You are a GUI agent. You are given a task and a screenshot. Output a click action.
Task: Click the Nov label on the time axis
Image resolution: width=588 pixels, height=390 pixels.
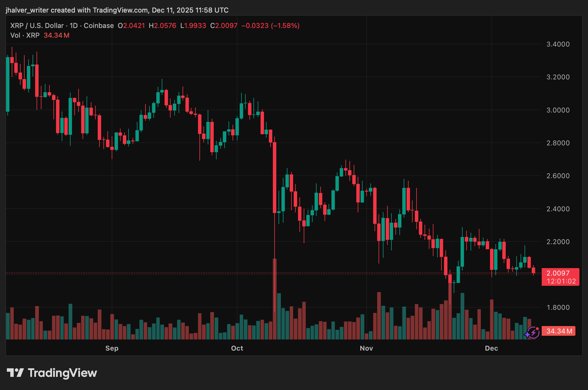(366, 348)
